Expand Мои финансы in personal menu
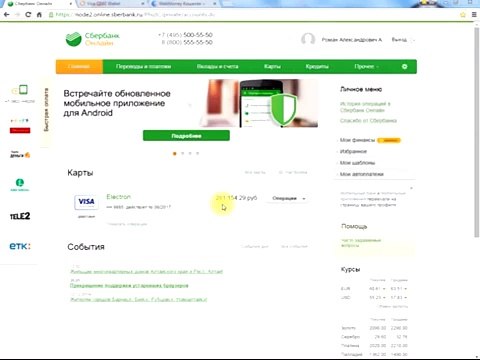The image size is (480, 360). (357, 140)
